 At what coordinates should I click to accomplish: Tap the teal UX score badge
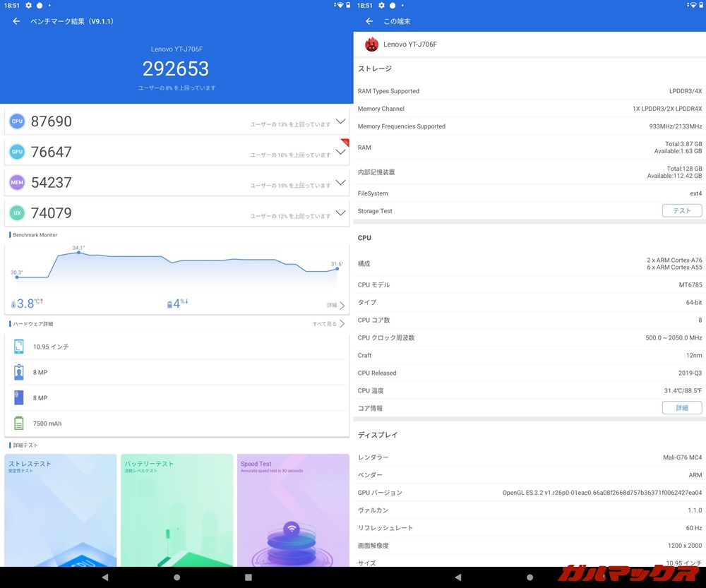point(17,213)
